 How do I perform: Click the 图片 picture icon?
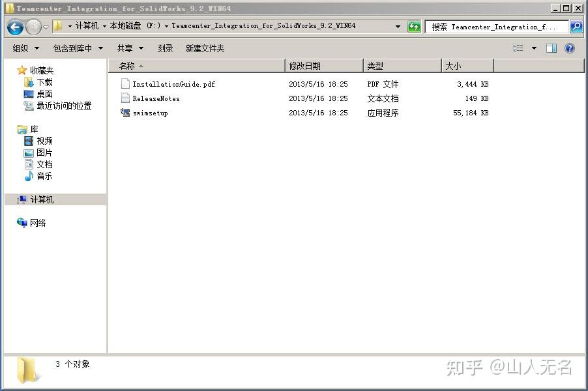pos(29,153)
